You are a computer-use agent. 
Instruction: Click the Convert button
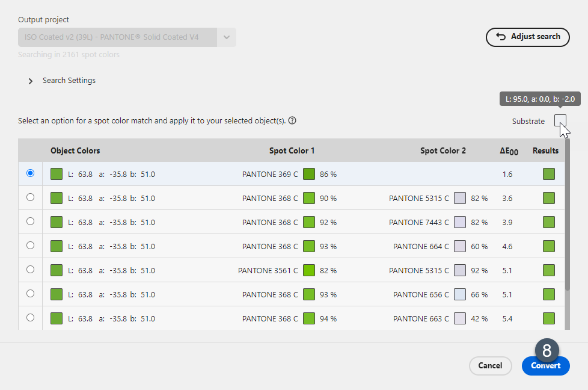click(x=546, y=365)
